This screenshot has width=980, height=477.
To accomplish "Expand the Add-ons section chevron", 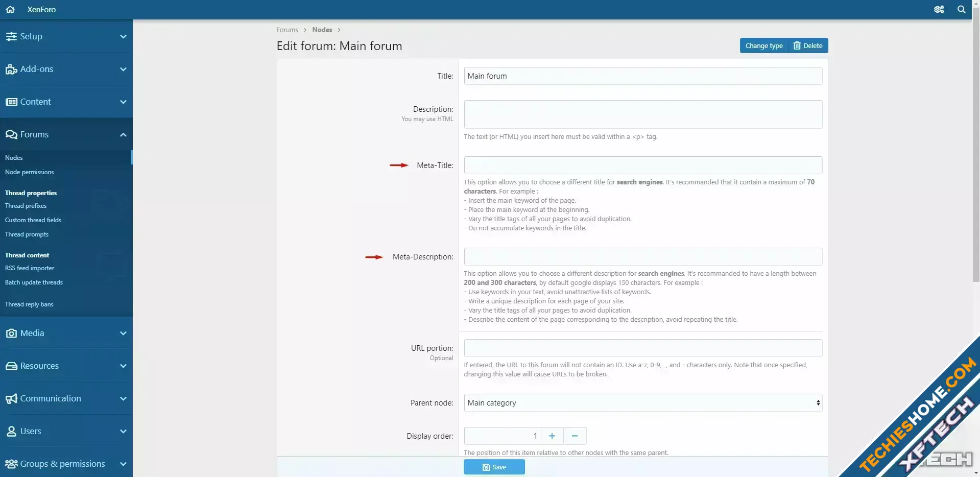I will coord(123,69).
